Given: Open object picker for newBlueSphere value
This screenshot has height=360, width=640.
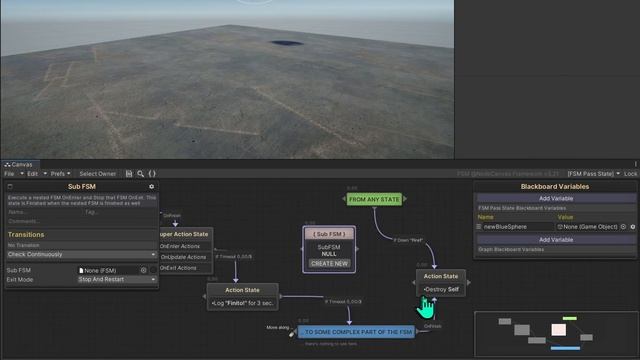Looking at the screenshot, I should pos(623,227).
